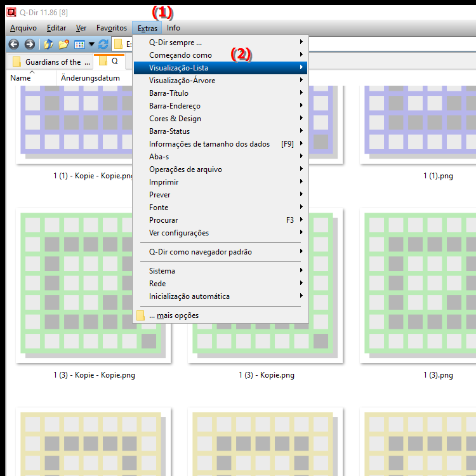476x476 pixels.
Task: Go up one folder level
Action: point(49,44)
